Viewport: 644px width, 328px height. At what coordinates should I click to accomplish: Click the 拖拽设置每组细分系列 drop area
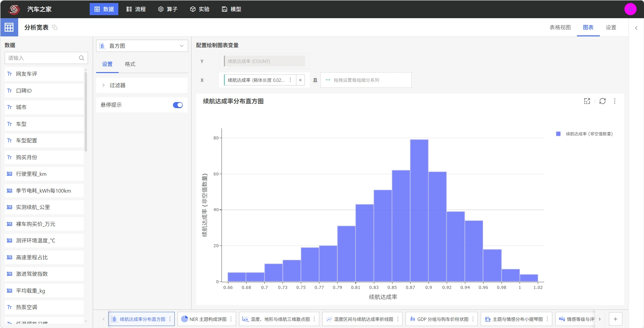(x=366, y=80)
